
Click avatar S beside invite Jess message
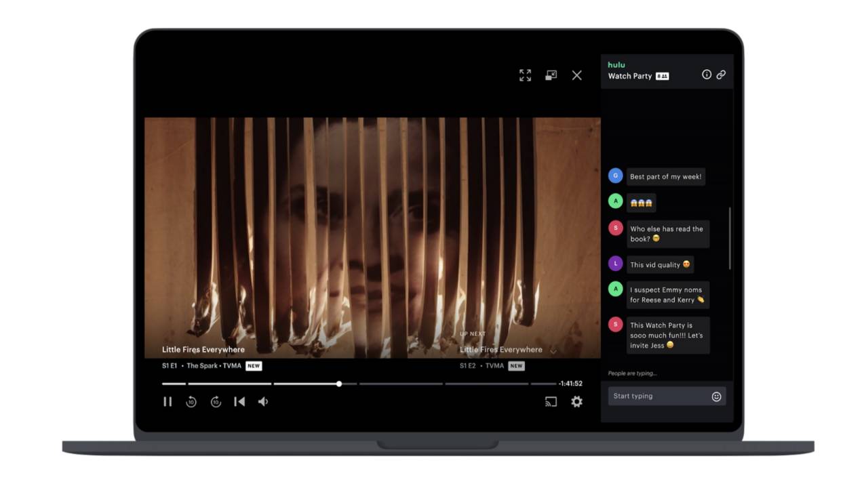coord(615,325)
